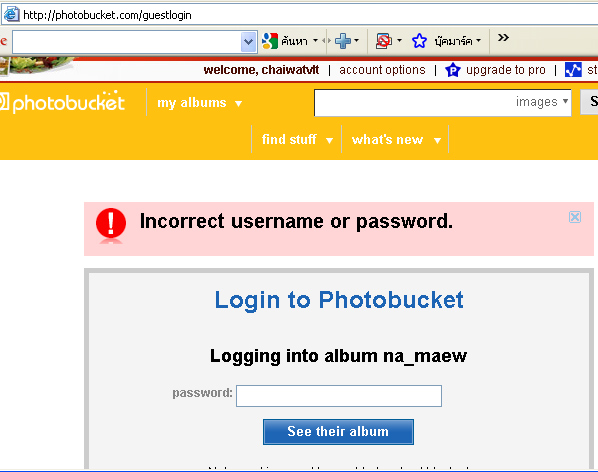Click the blue stats icon near account options

(573, 70)
